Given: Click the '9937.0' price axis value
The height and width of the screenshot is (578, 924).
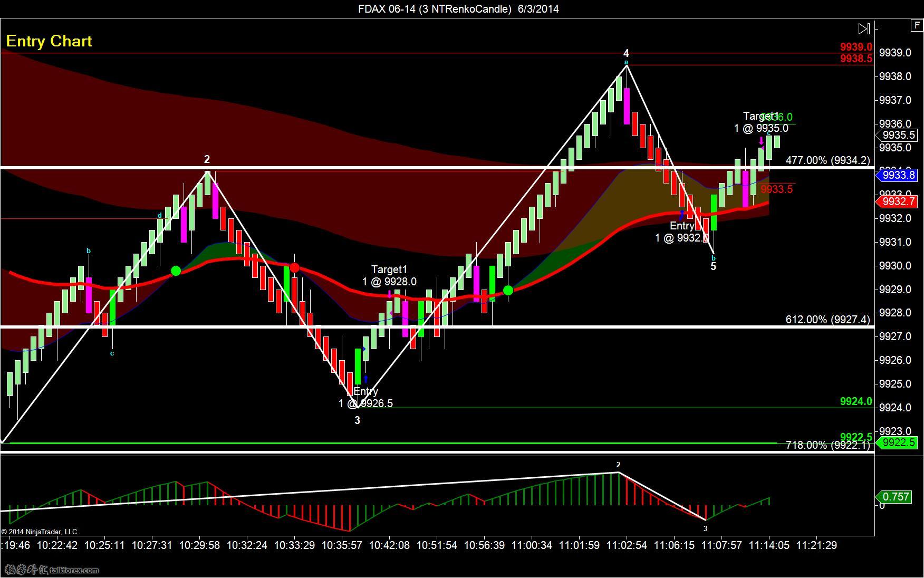Looking at the screenshot, I should coord(895,100).
